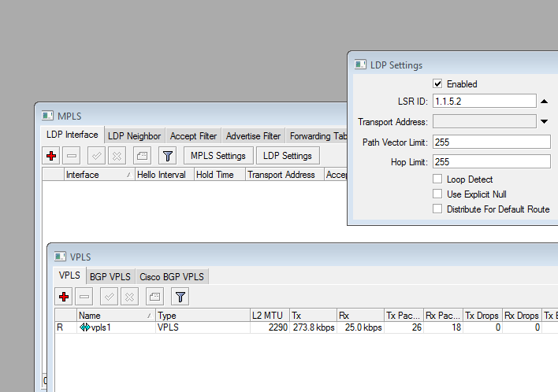Sort by Hello Interval column header
This screenshot has width=558, height=392.
(165, 175)
